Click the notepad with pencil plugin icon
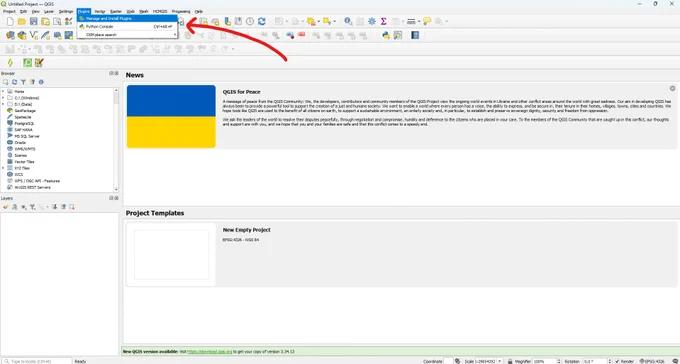Screen dimensions: 680x364 (x=39, y=63)
